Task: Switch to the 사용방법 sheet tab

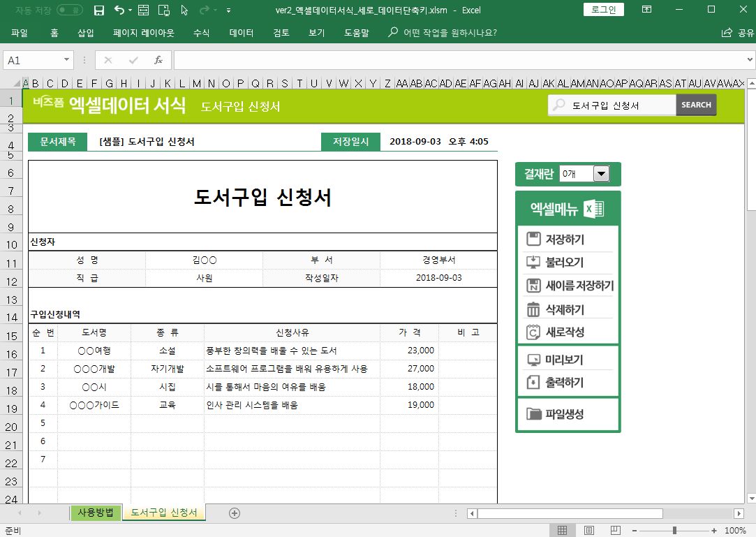Action: click(96, 513)
